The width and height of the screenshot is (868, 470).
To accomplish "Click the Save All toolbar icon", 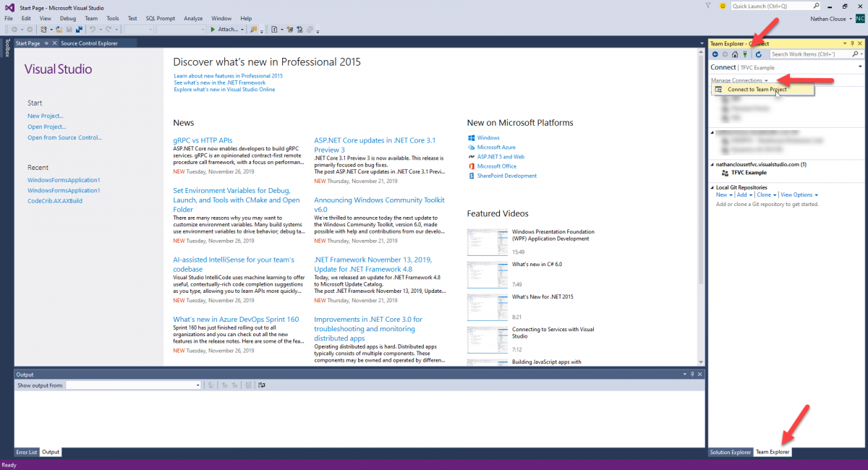I will [77, 30].
